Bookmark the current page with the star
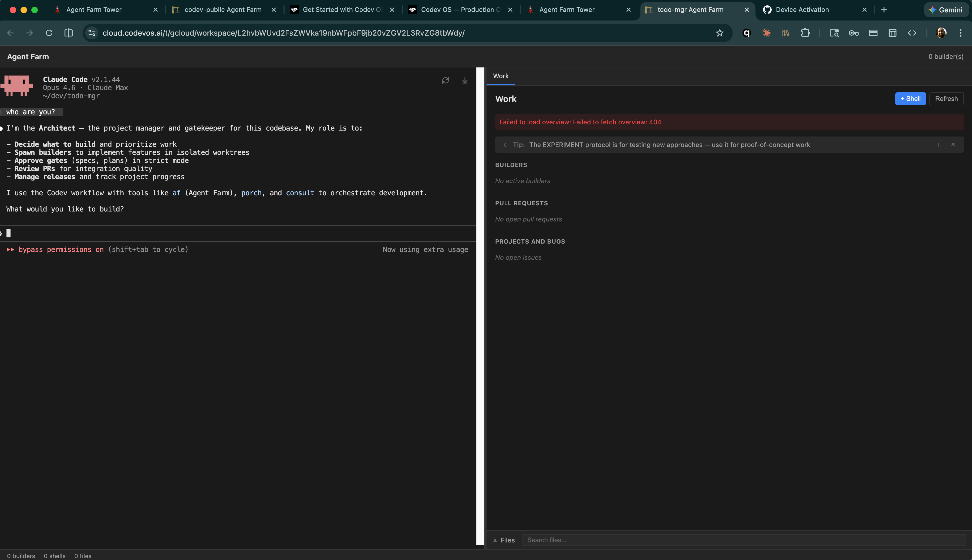This screenshot has width=972, height=560. tap(720, 33)
